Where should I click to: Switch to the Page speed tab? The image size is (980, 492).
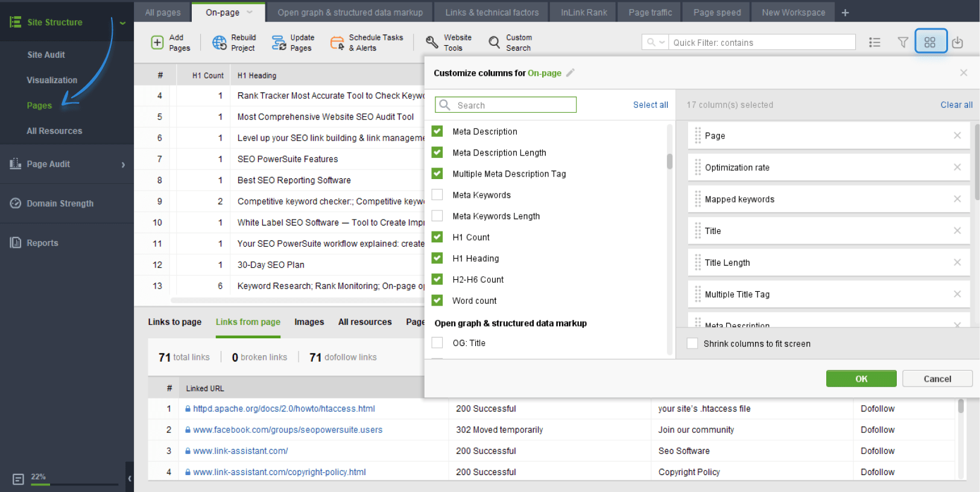pyautogui.click(x=716, y=12)
